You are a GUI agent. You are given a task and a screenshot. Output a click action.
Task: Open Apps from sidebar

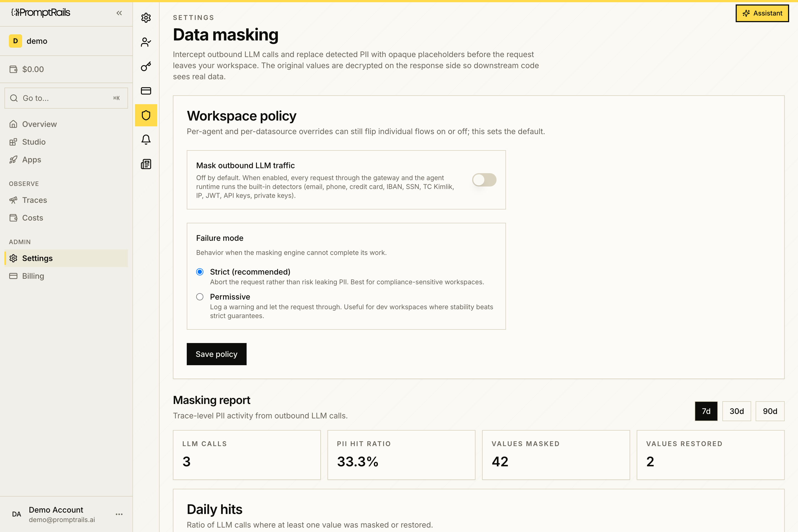pos(66,160)
